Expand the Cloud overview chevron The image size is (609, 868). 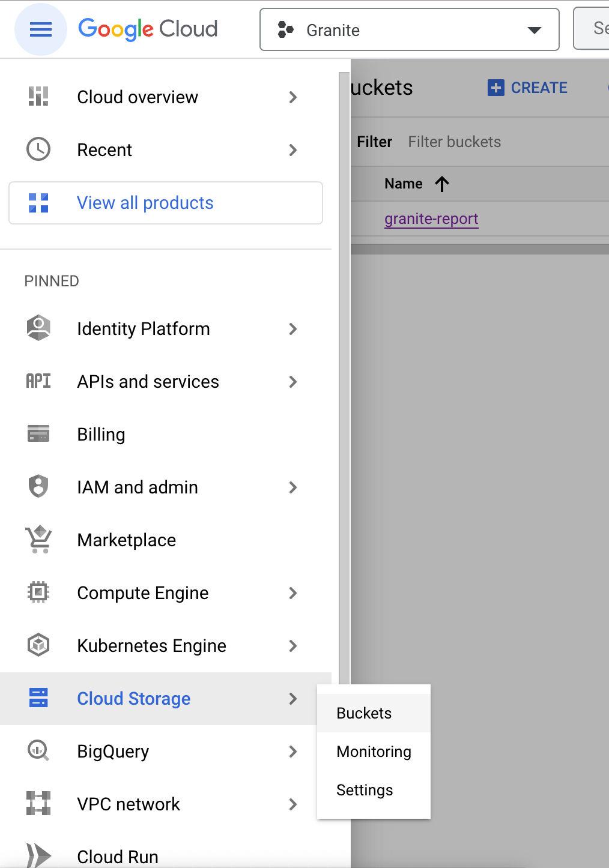click(293, 97)
